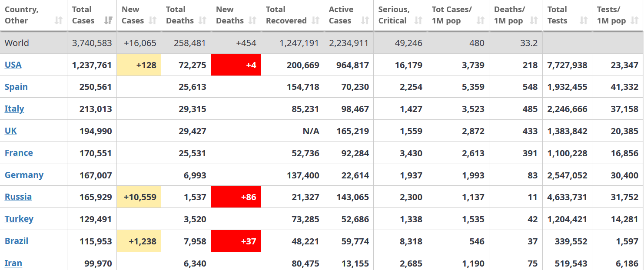Click UK total recovered 'N/A'

[x=311, y=131]
